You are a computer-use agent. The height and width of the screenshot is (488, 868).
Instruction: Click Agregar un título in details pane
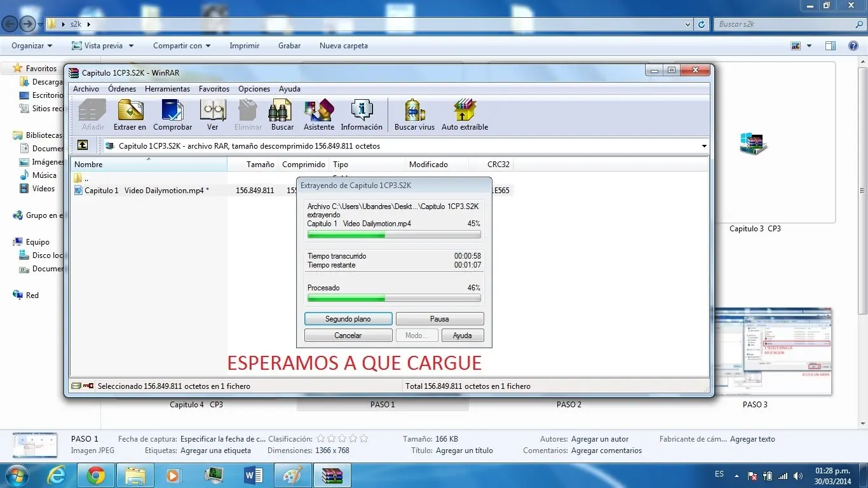(x=465, y=451)
